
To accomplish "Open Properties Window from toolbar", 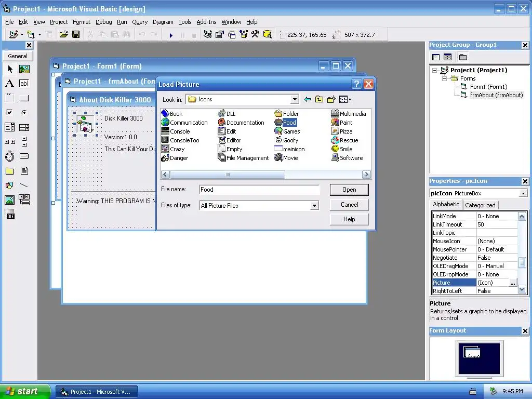I will 220,35.
